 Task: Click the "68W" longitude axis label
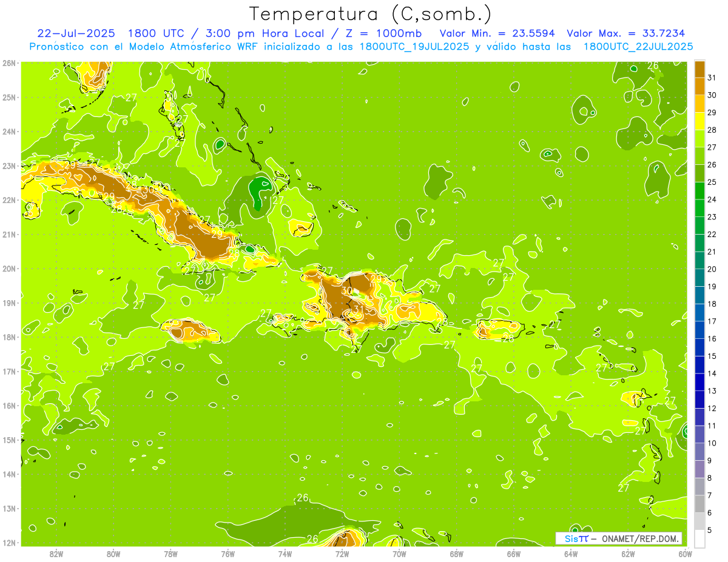pyautogui.click(x=457, y=553)
